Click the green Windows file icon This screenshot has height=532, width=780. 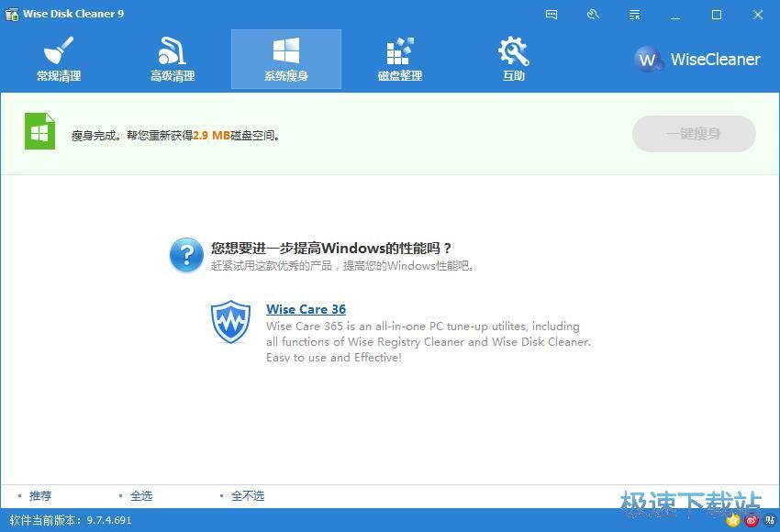39,131
